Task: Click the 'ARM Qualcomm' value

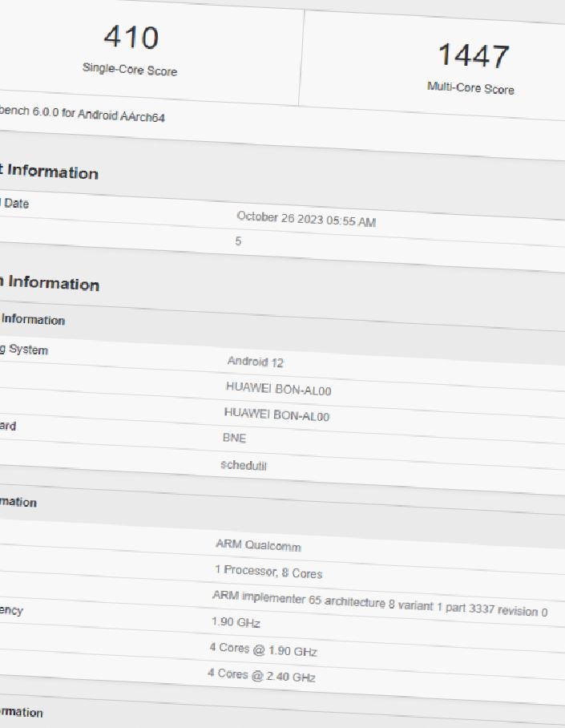Action: pyautogui.click(x=259, y=545)
